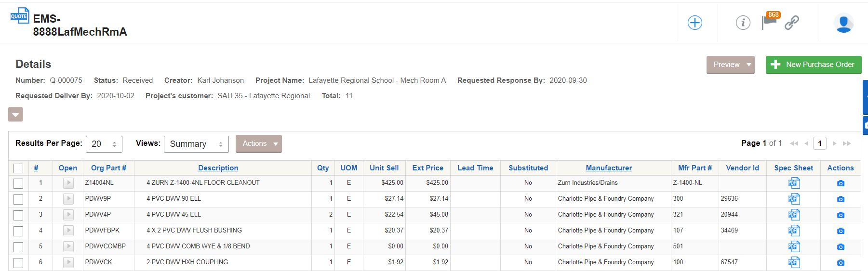868x271 pixels.
Task: Click camera icon for PDWVCOMBP row
Action: click(841, 247)
